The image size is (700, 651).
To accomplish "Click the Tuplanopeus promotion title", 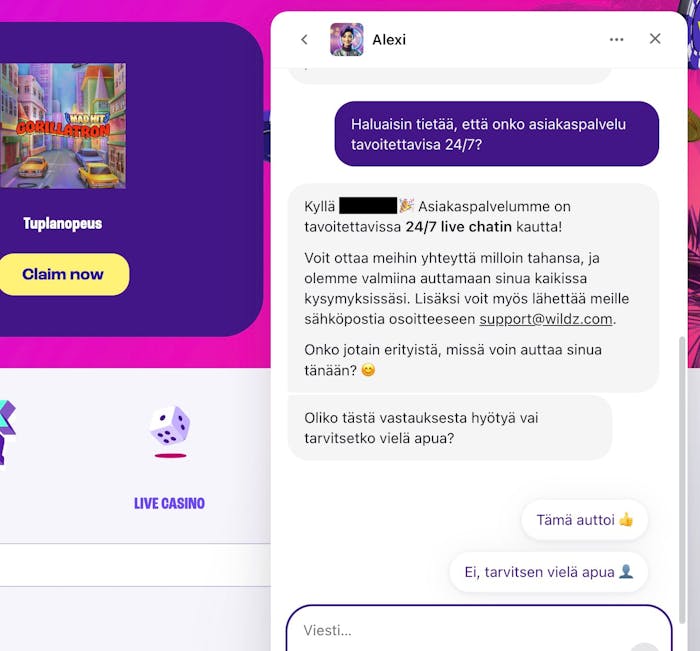I will click(62, 223).
